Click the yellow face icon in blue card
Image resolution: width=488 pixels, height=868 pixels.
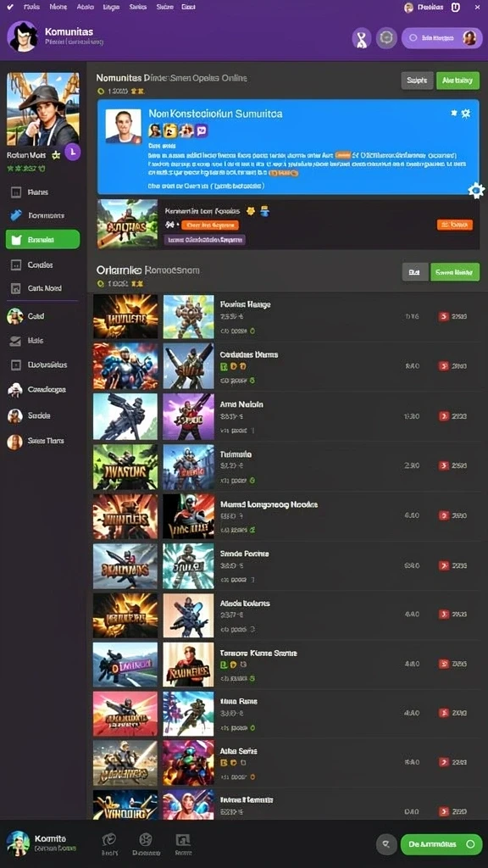pyautogui.click(x=170, y=131)
